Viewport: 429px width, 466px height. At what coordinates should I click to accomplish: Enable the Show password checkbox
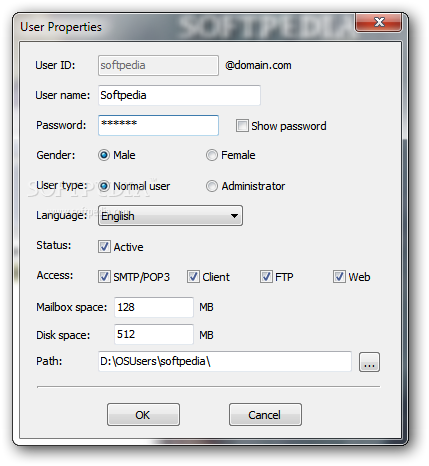click(x=242, y=126)
